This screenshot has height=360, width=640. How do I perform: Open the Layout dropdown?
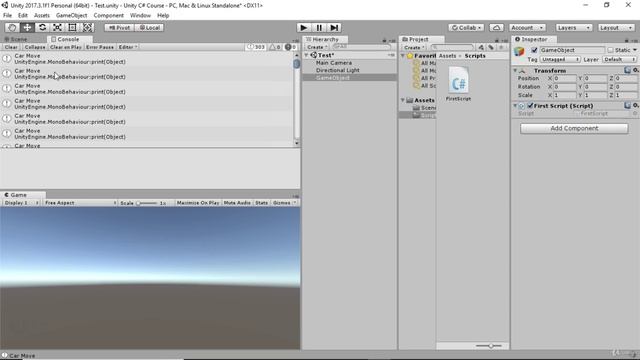coord(616,27)
